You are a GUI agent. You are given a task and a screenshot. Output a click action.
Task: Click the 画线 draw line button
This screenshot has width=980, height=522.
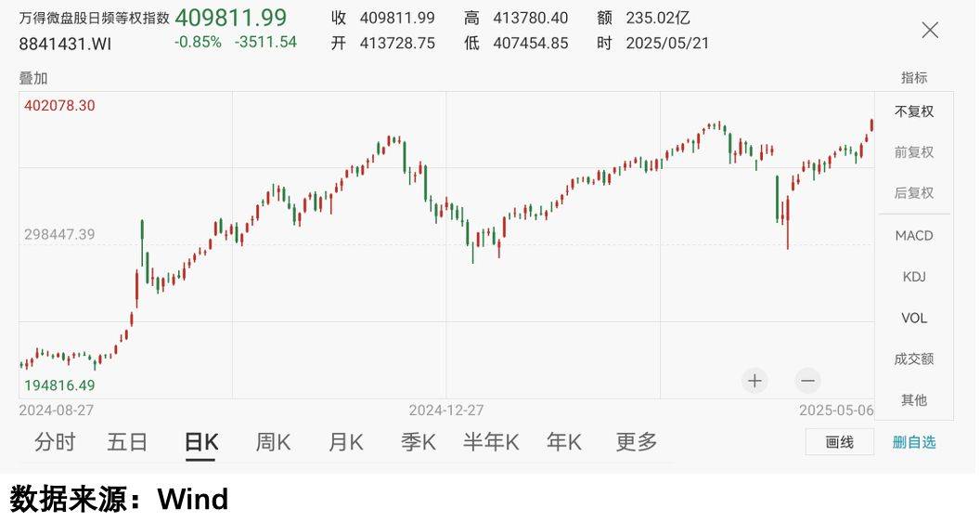pyautogui.click(x=839, y=442)
